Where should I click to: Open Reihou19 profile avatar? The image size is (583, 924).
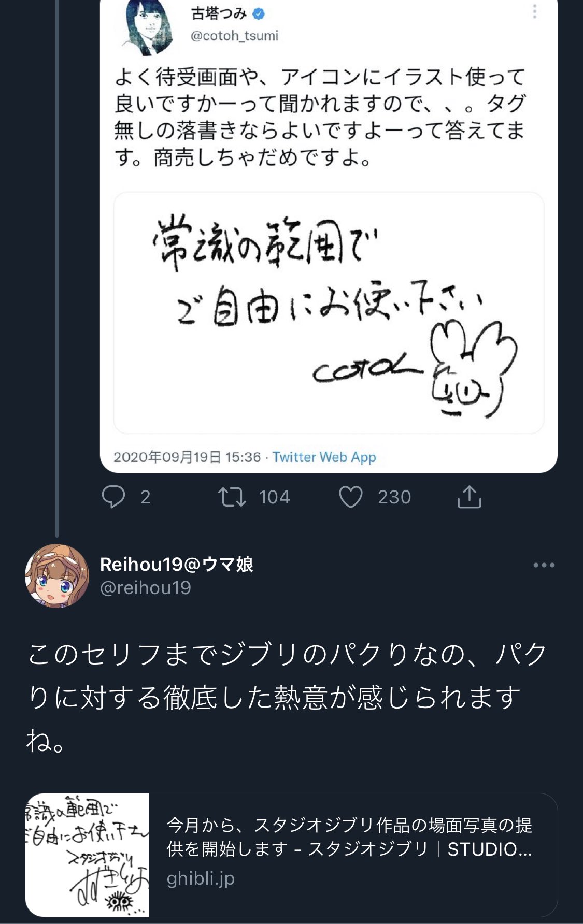tap(56, 575)
